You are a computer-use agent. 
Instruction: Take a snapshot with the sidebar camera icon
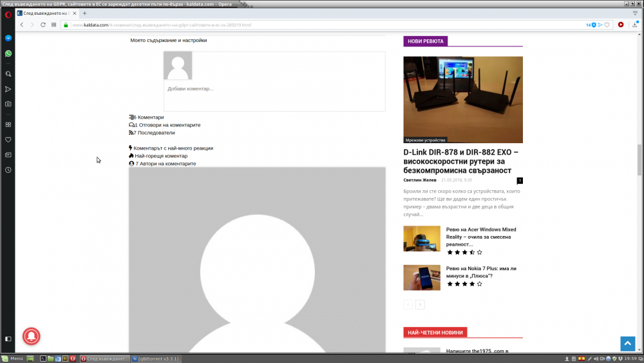[8, 104]
